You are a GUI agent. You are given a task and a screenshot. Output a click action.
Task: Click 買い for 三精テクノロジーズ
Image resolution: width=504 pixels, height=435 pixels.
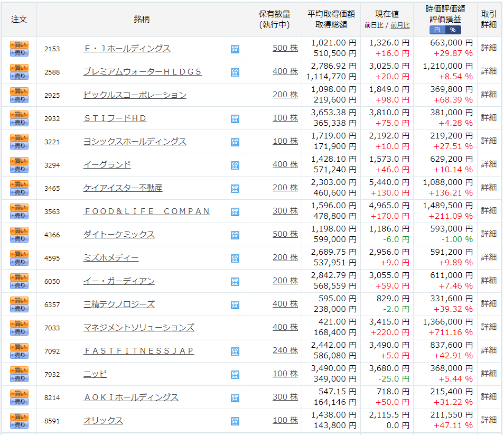point(20,300)
